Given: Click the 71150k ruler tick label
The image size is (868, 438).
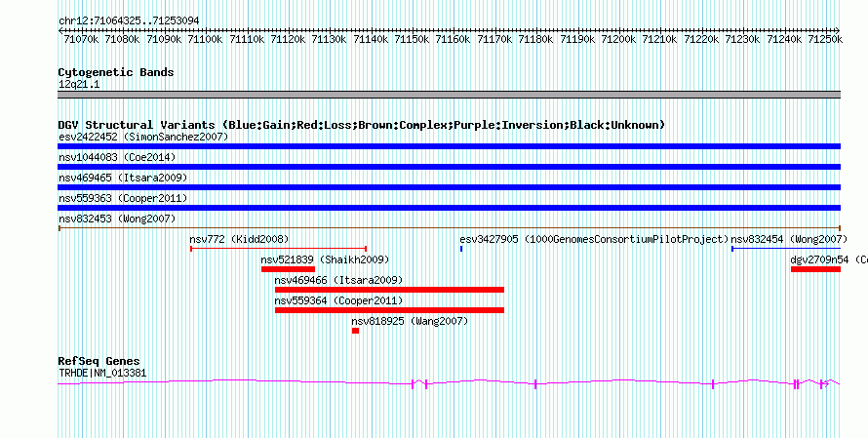Looking at the screenshot, I should coord(412,39).
